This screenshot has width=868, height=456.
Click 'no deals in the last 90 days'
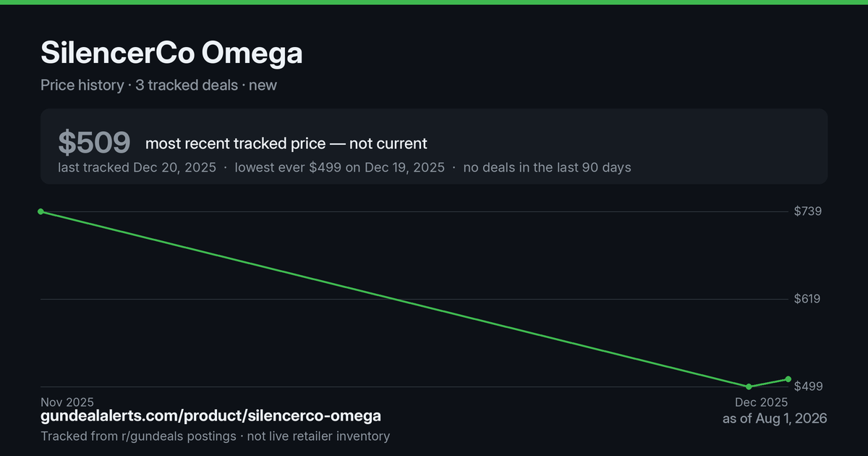(547, 167)
